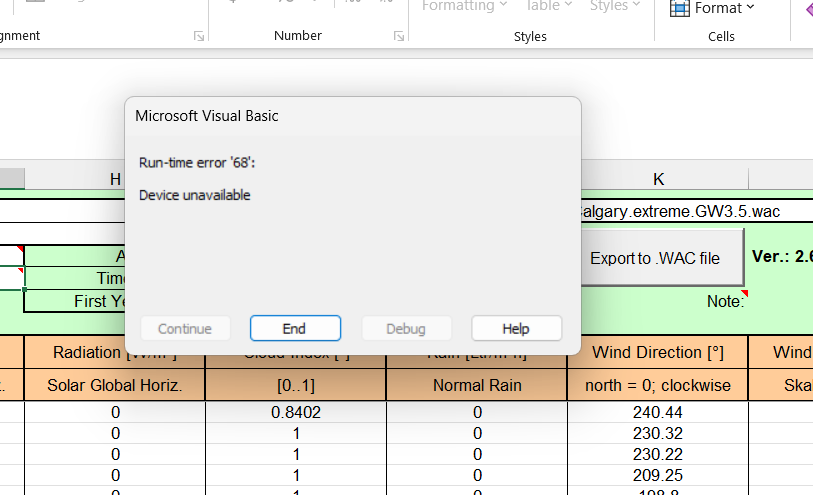Open the Format as Table dropdown

pos(549,6)
